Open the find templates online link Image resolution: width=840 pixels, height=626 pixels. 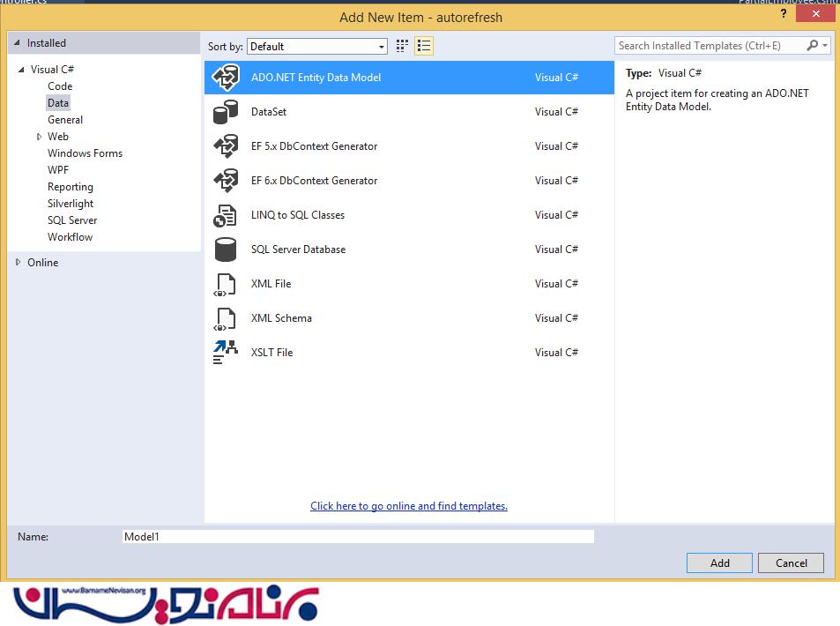click(x=409, y=506)
